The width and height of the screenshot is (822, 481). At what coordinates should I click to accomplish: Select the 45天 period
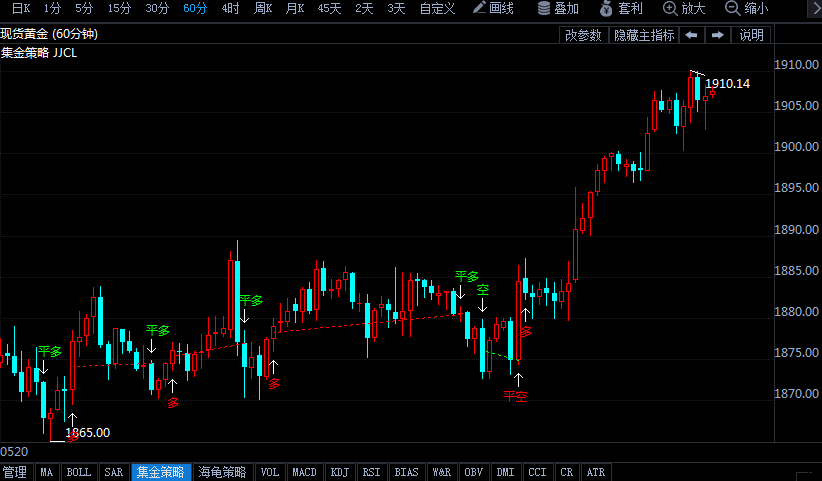point(329,8)
